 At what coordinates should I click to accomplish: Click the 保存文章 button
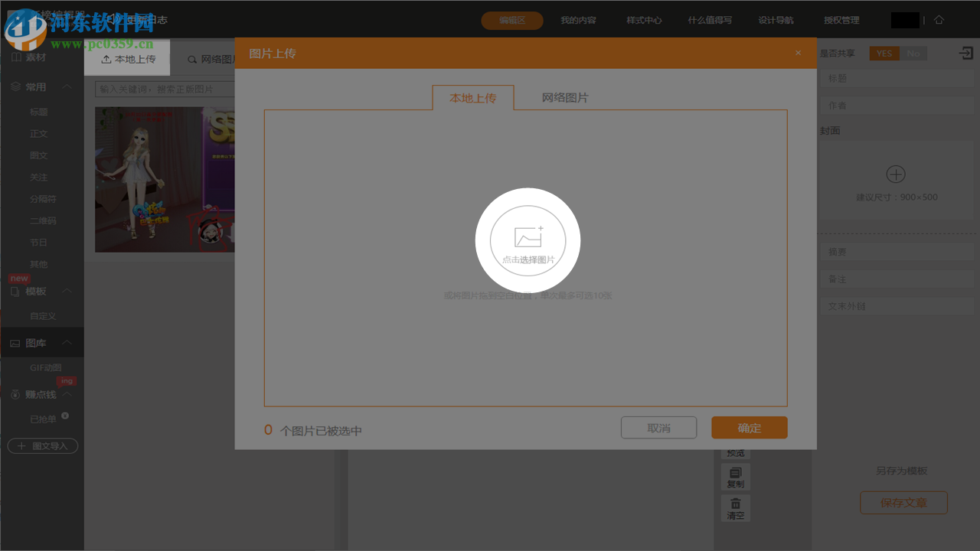903,503
